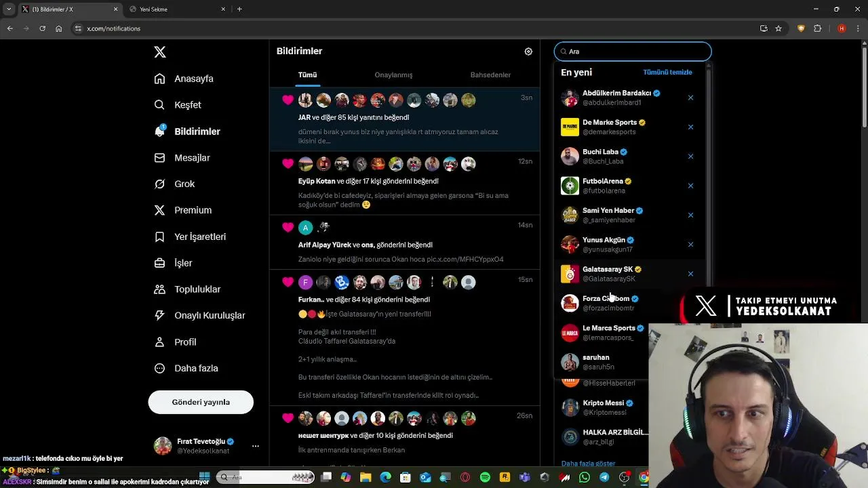Click the browser home icon
The image size is (868, 488).
click(59, 28)
